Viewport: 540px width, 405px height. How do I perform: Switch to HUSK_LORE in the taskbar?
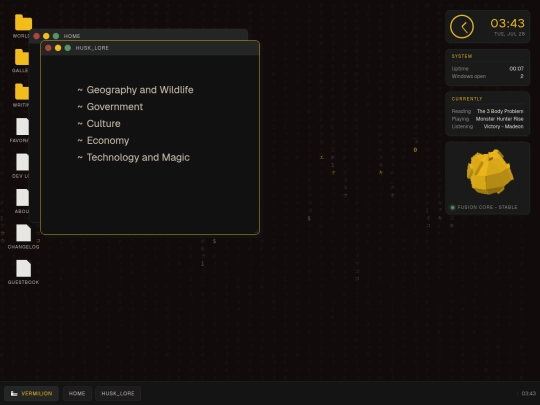click(118, 393)
